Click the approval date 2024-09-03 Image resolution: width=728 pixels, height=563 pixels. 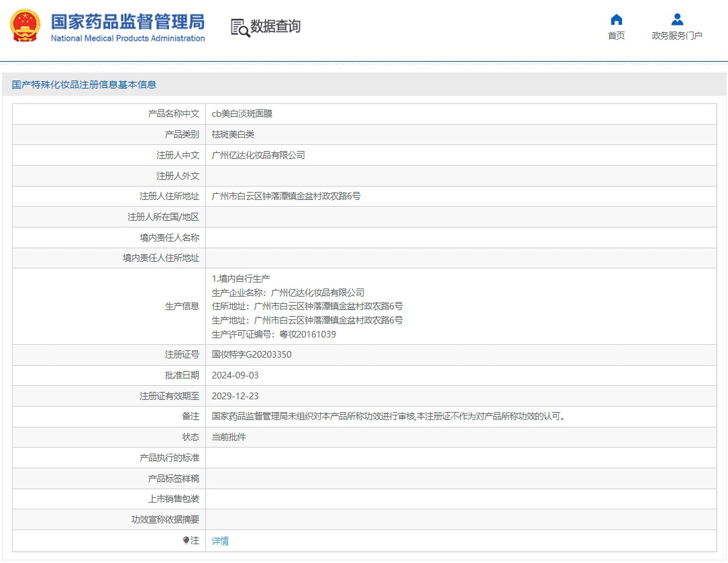coord(235,376)
